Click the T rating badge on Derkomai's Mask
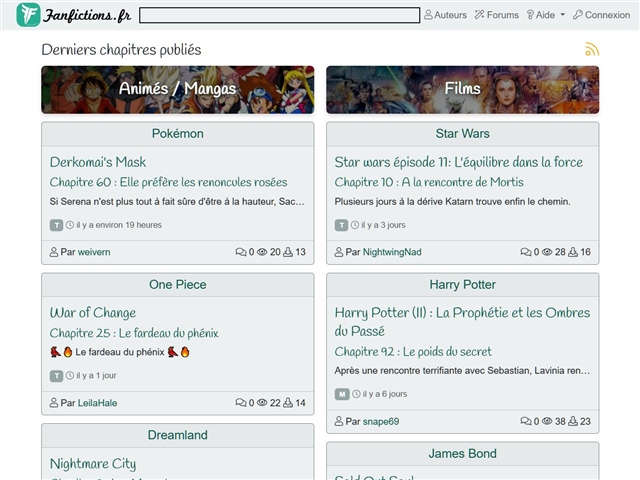640x480 pixels. coord(56,225)
